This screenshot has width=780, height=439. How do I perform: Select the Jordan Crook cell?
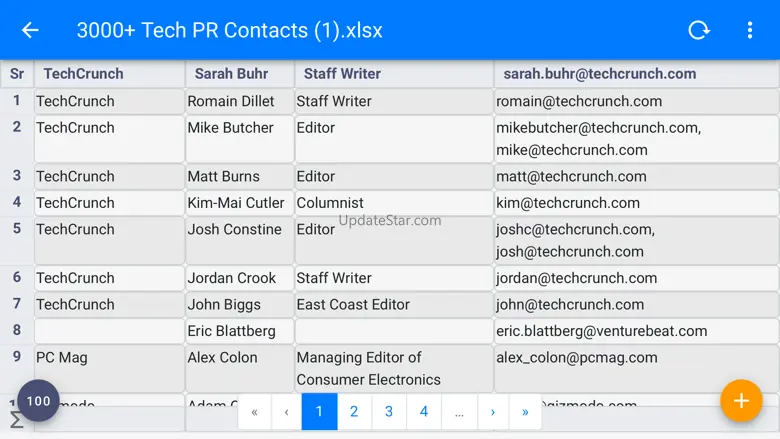click(x=240, y=278)
